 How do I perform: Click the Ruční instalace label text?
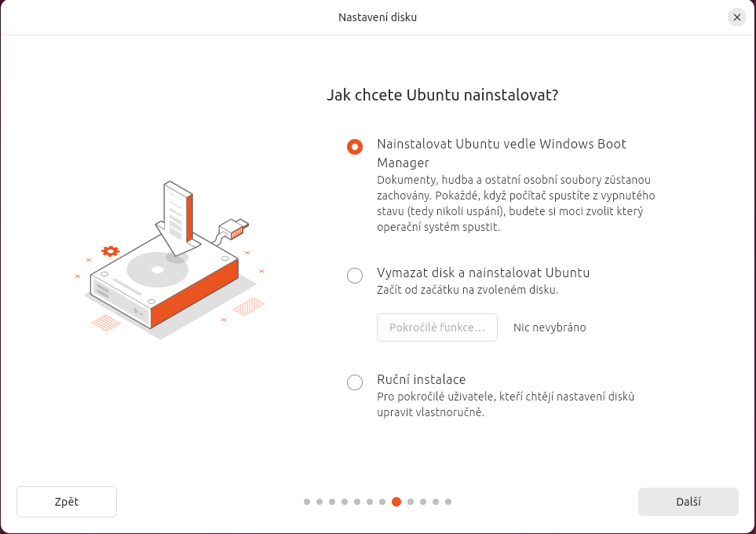422,379
